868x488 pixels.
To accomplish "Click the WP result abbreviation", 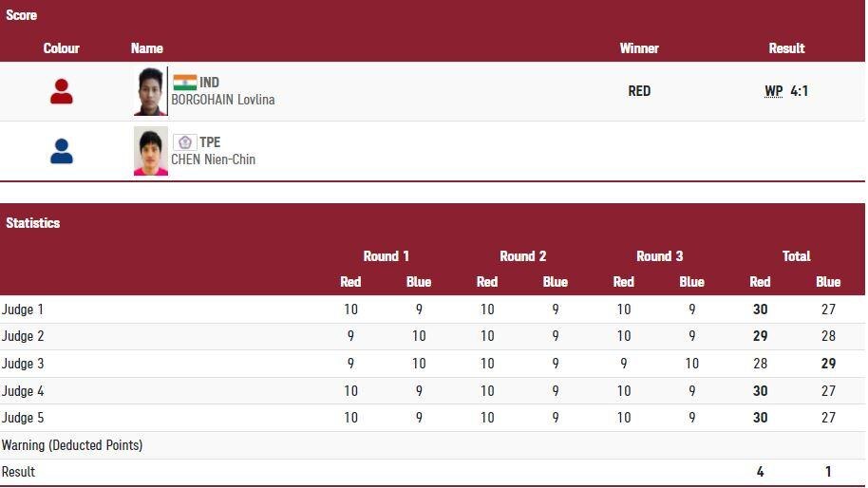I will tap(774, 91).
